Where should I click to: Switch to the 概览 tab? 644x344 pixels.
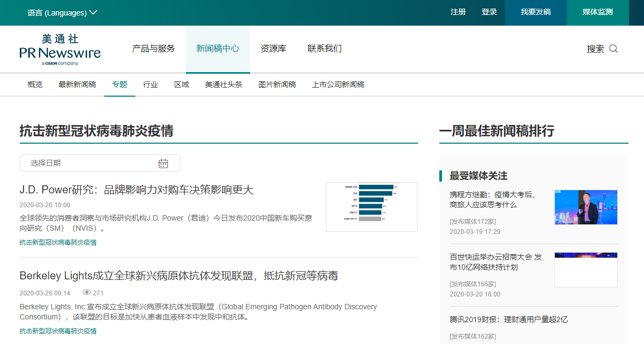35,84
